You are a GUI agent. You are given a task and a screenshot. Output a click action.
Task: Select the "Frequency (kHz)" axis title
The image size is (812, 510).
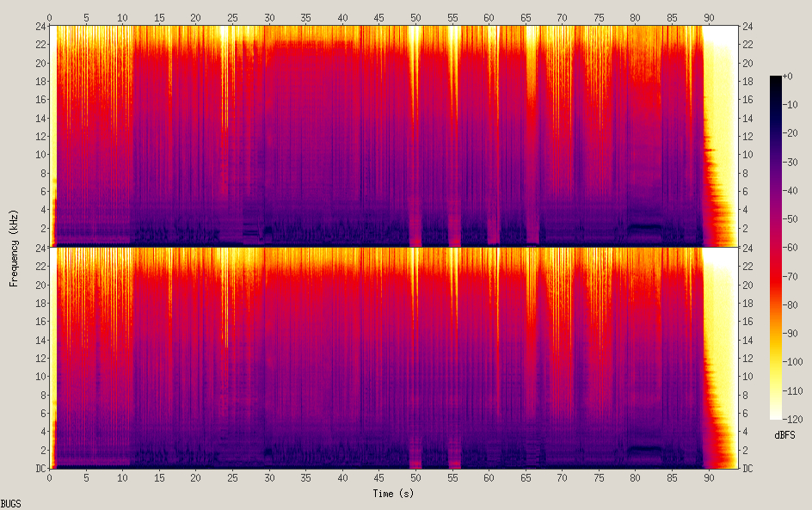[14, 248]
